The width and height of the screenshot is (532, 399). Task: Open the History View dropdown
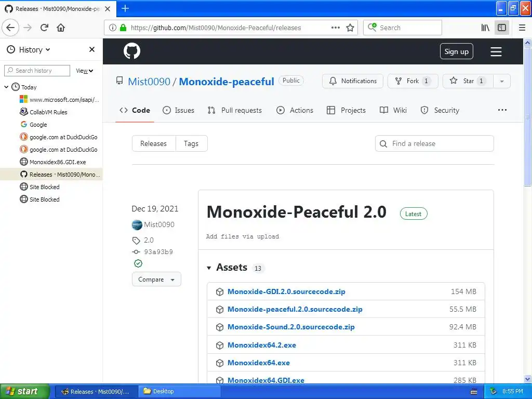tap(84, 71)
